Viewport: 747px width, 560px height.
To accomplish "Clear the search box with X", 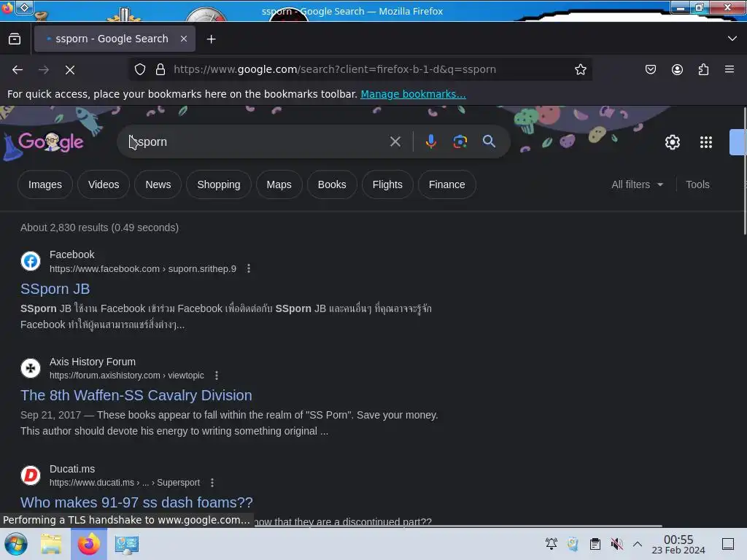I will pyautogui.click(x=395, y=141).
